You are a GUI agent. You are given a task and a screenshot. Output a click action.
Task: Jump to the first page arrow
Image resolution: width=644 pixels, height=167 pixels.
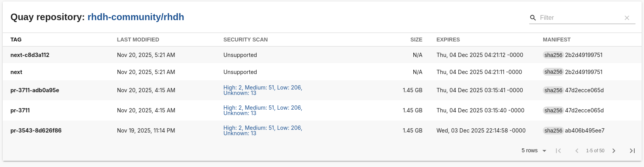tap(558, 151)
